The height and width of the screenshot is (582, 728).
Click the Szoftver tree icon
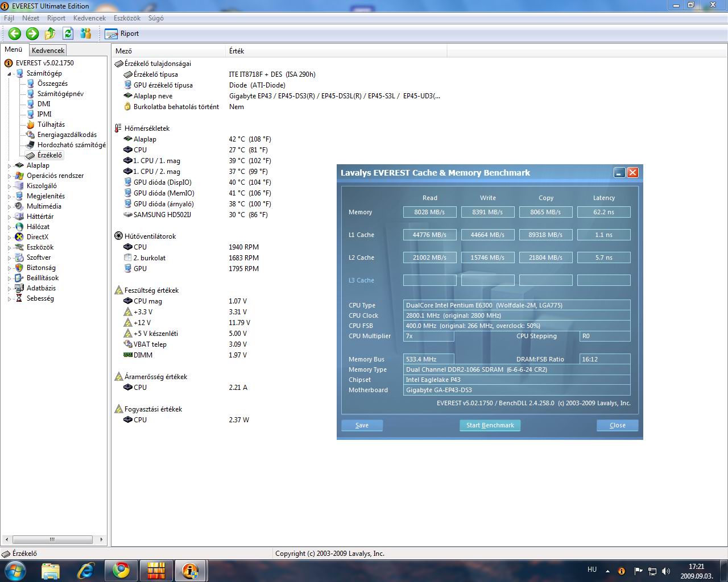point(19,257)
